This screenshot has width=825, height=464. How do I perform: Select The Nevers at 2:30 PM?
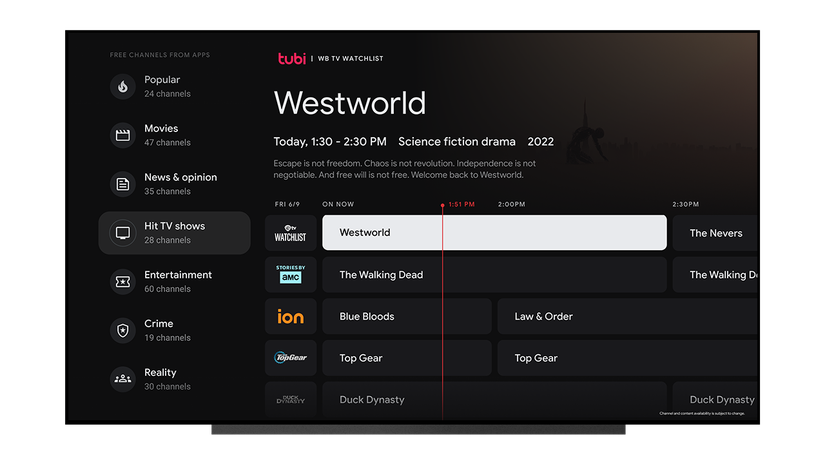[715, 233]
